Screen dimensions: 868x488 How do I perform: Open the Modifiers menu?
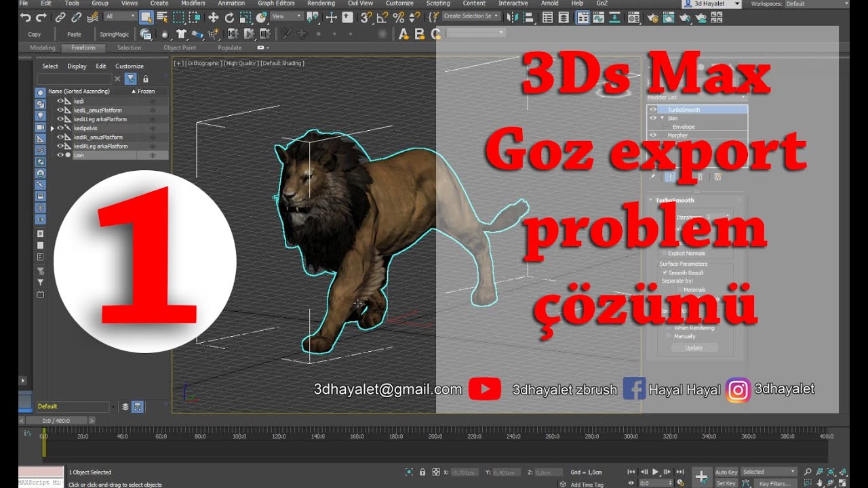pyautogui.click(x=193, y=3)
